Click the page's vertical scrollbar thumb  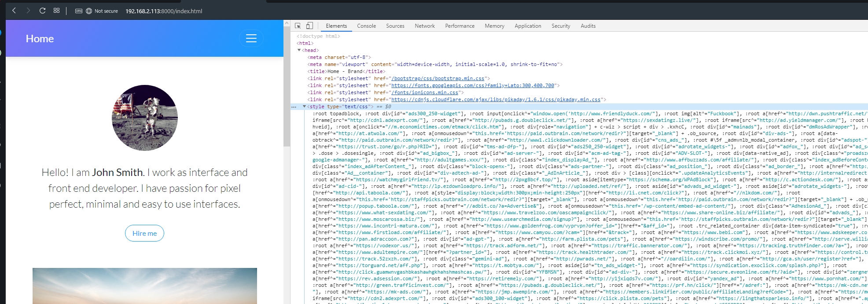point(287,86)
